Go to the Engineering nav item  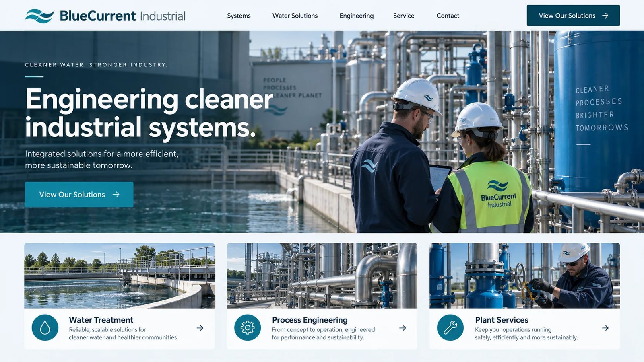click(x=357, y=16)
